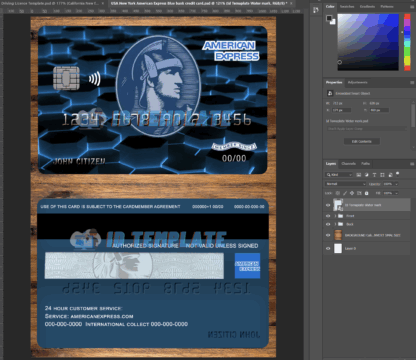Click the Front group layer name

pos(350,216)
